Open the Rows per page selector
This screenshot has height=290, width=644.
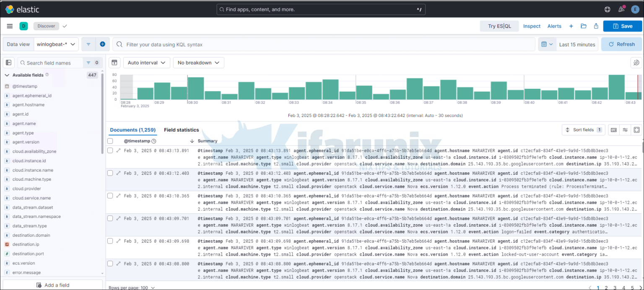132,287
